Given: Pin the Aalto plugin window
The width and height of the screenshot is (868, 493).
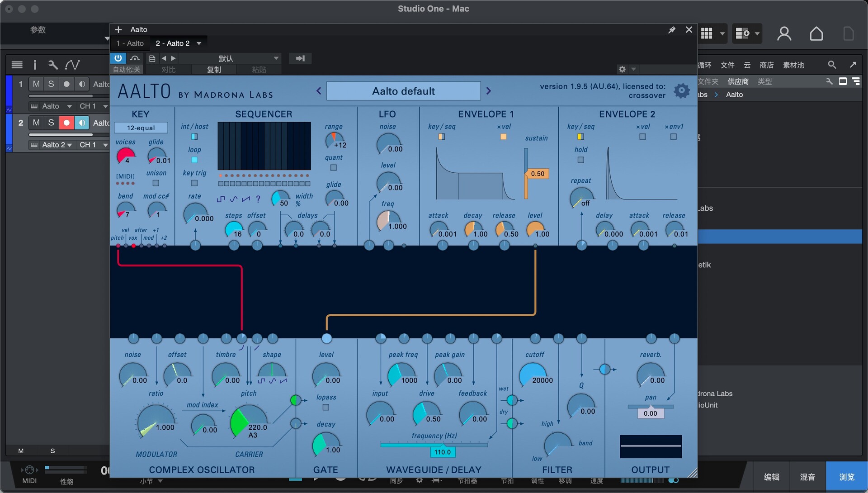Looking at the screenshot, I should pos(672,29).
